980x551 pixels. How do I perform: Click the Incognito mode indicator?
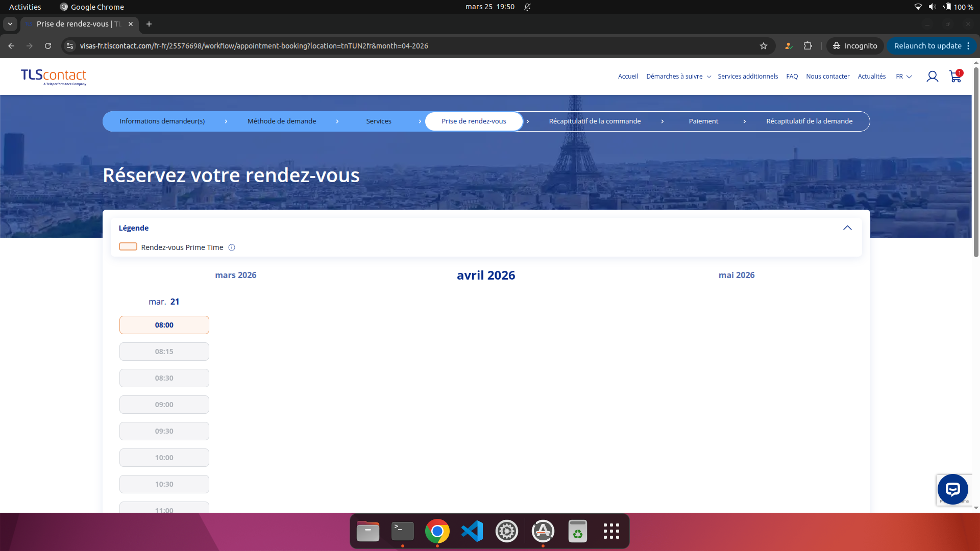click(x=855, y=46)
